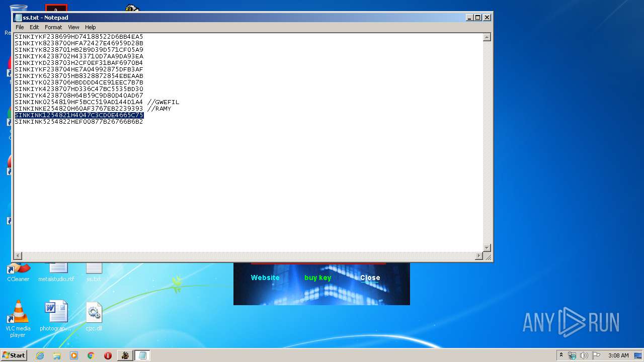Viewport: 644px width, 362px height.
Task: Click the Close link in the popup
Action: (370, 278)
